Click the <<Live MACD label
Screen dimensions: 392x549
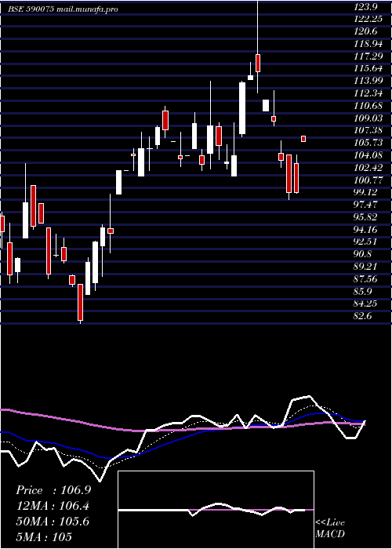[330, 529]
